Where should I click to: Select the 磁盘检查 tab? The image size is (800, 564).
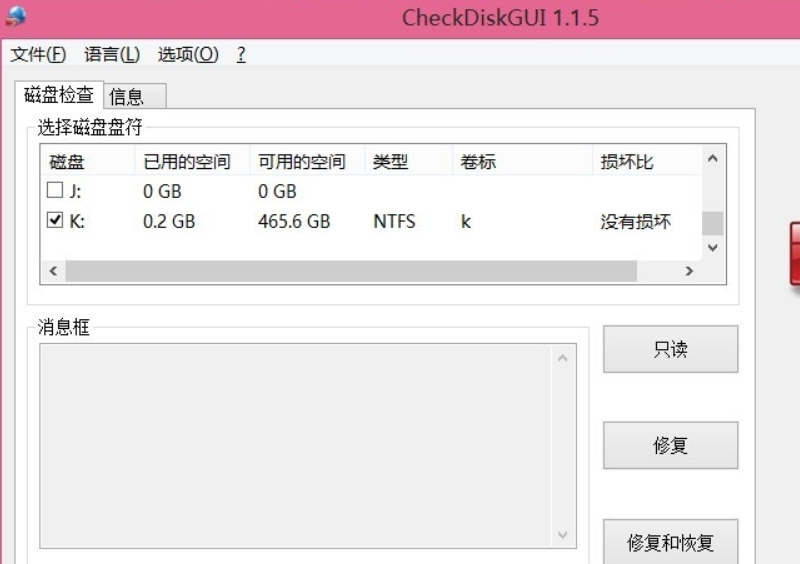point(59,95)
